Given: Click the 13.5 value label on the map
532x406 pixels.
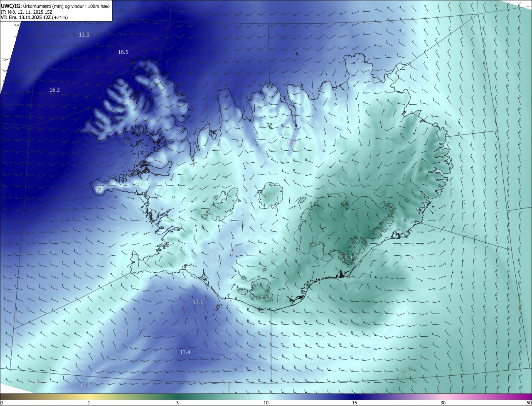Looking at the screenshot, I should point(84,35).
